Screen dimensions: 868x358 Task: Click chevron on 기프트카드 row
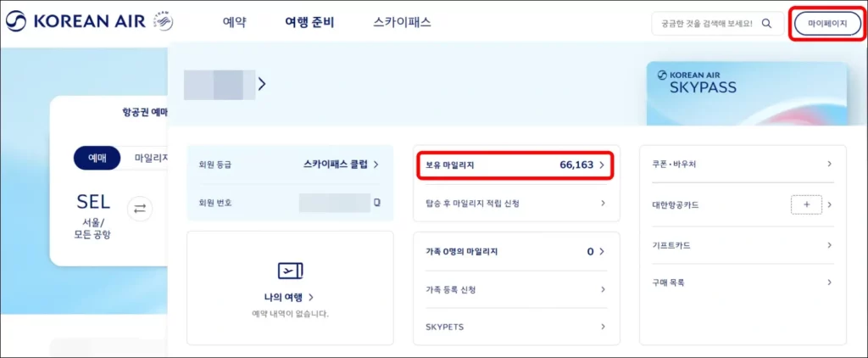tap(829, 245)
